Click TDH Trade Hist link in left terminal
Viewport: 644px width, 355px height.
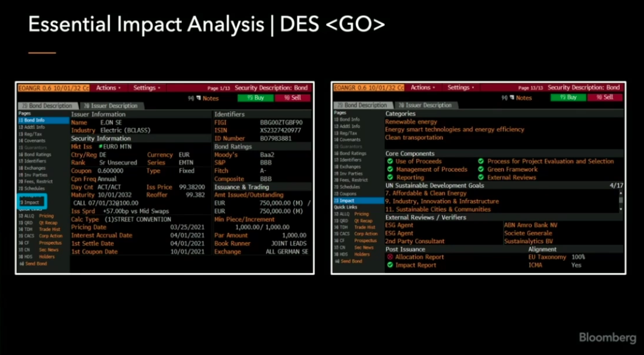tap(40, 229)
